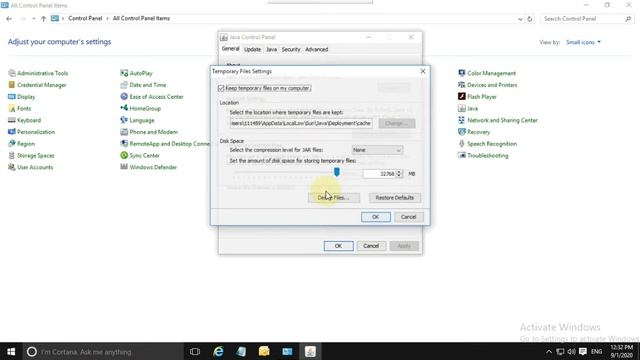Open JAR compression level dropdown
The width and height of the screenshot is (640, 360).
(377, 150)
